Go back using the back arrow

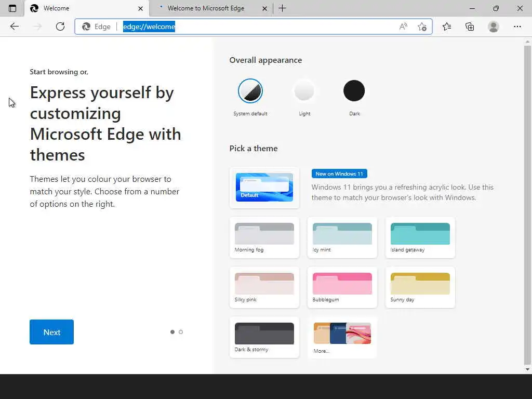coord(14,26)
